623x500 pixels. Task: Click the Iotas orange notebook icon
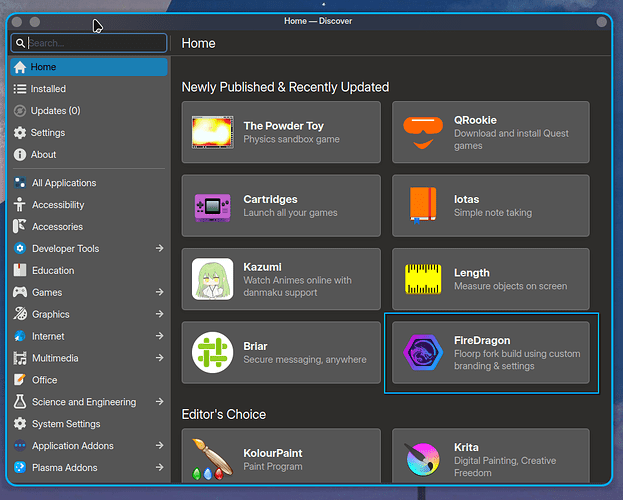coord(423,205)
